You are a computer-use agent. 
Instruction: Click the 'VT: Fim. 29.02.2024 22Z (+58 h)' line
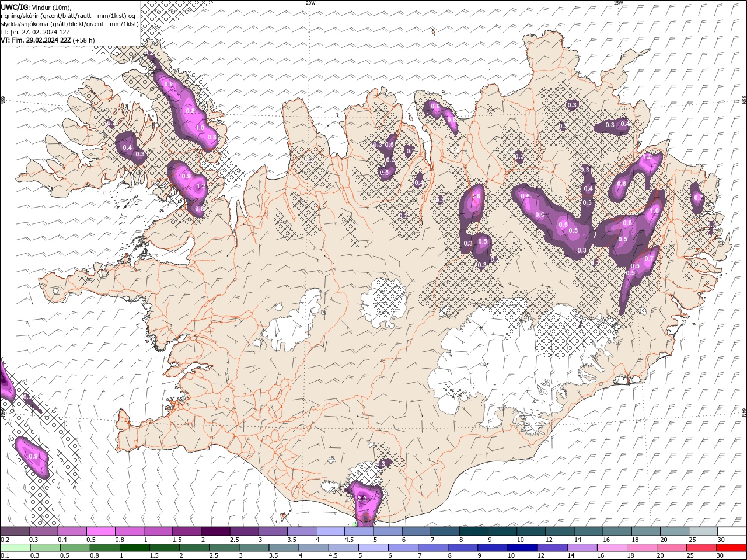tap(48, 40)
